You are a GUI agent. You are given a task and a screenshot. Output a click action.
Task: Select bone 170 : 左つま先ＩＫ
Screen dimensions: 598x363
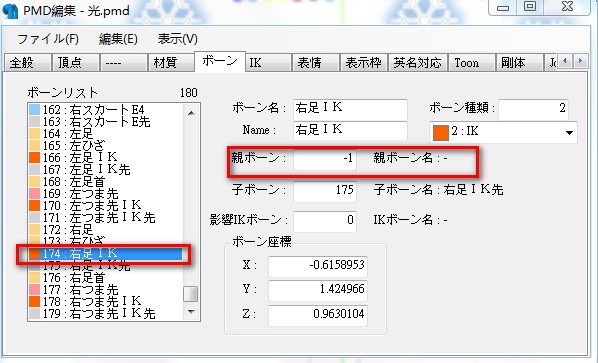click(x=105, y=206)
